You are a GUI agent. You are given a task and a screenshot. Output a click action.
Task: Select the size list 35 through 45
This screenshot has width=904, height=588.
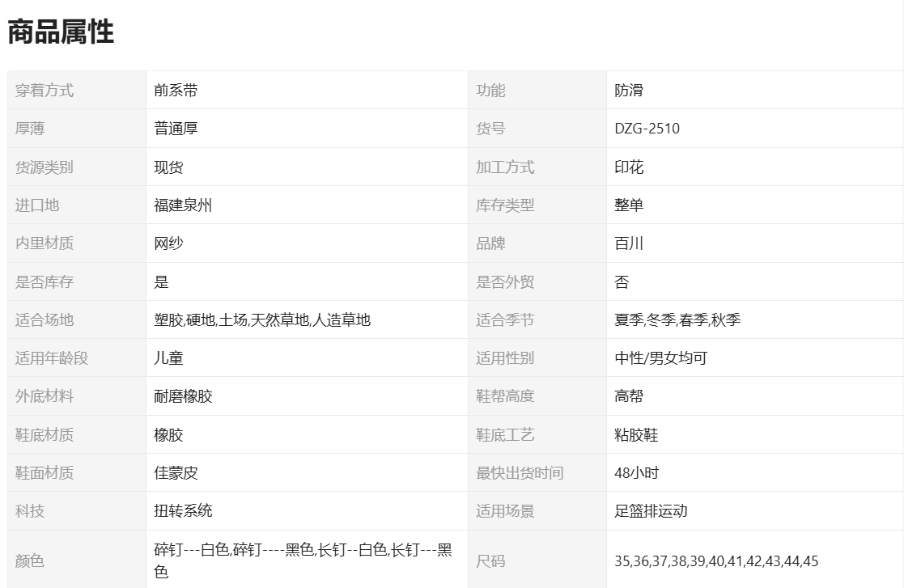(x=716, y=561)
